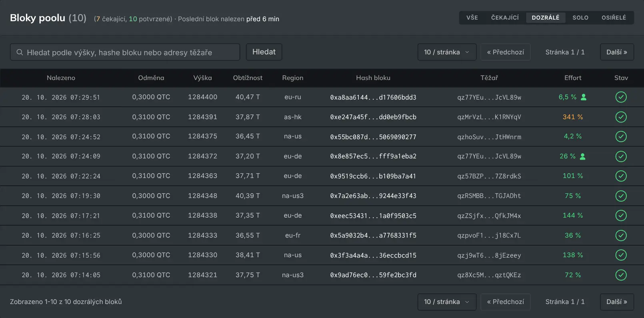Click the status checkmark for block 1284372

[x=621, y=156]
